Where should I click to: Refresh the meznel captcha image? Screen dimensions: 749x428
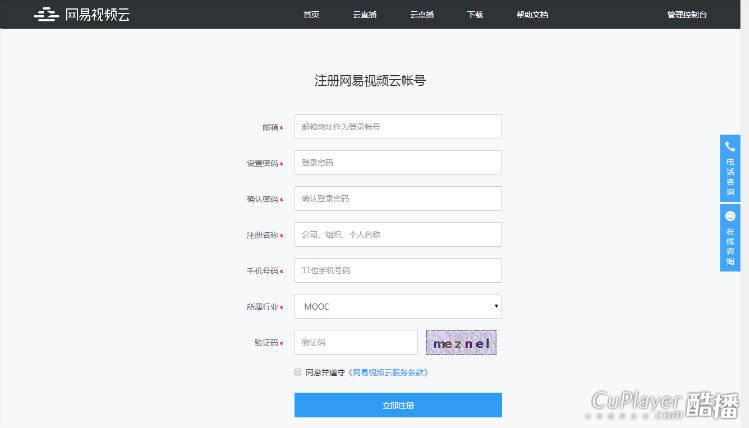[461, 343]
